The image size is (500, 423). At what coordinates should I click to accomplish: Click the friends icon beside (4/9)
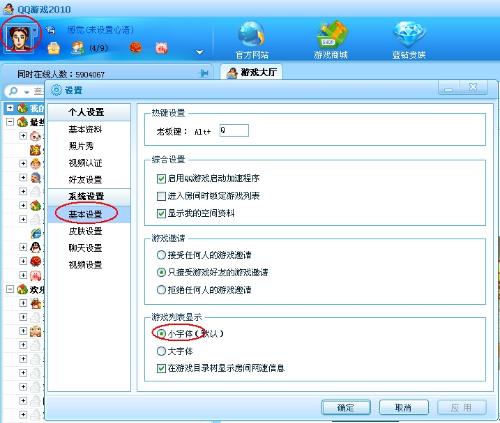(x=78, y=48)
